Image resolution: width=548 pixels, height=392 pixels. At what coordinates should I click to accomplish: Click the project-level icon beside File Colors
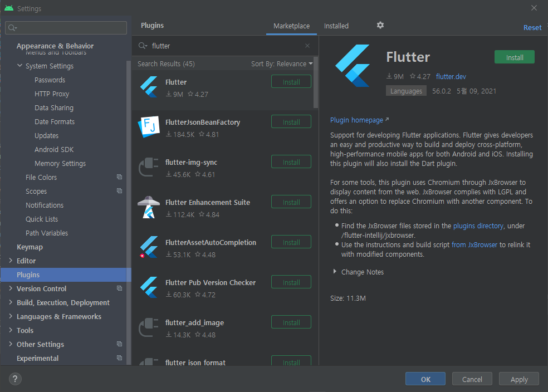pos(120,177)
